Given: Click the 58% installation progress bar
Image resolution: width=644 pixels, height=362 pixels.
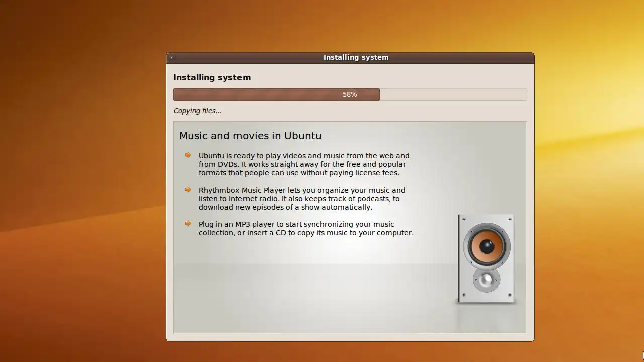Looking at the screenshot, I should (x=350, y=95).
